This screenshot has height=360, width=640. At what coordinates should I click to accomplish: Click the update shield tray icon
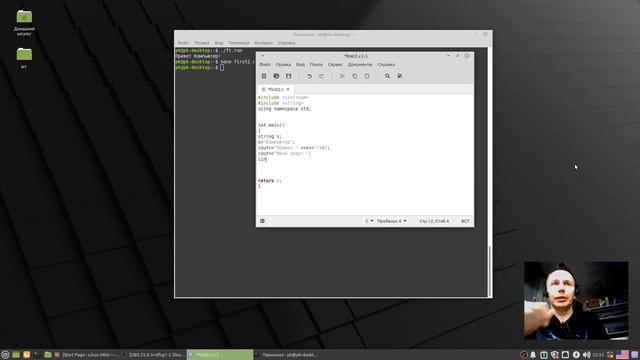click(x=554, y=355)
